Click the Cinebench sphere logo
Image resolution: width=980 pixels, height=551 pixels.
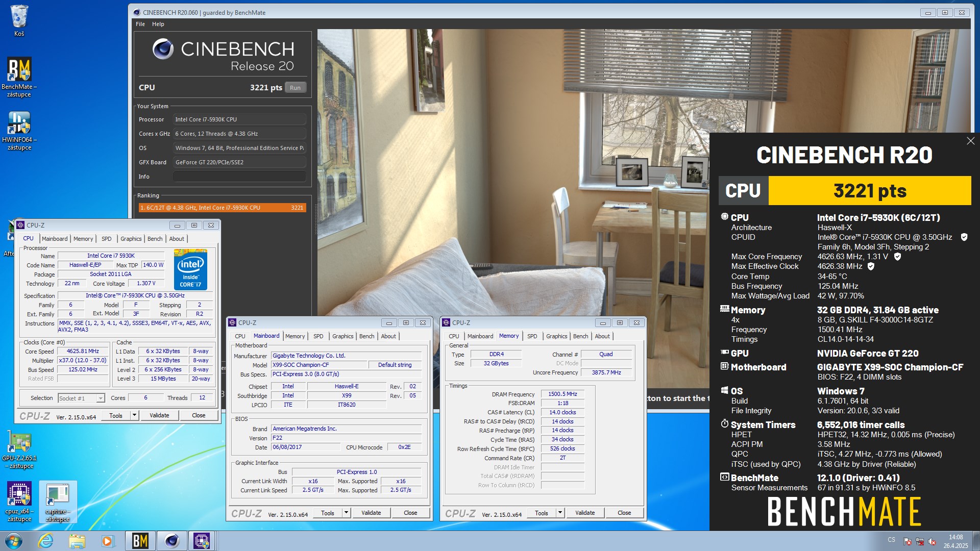(x=163, y=49)
